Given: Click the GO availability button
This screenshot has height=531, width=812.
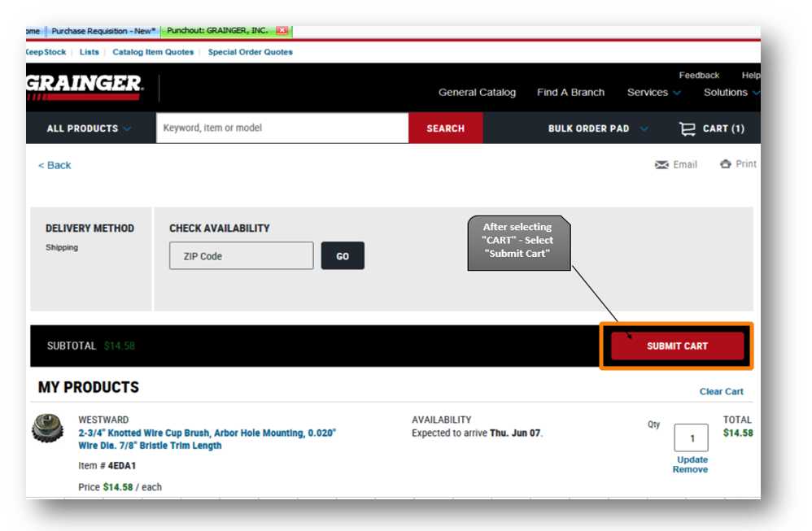Looking at the screenshot, I should 343,255.
